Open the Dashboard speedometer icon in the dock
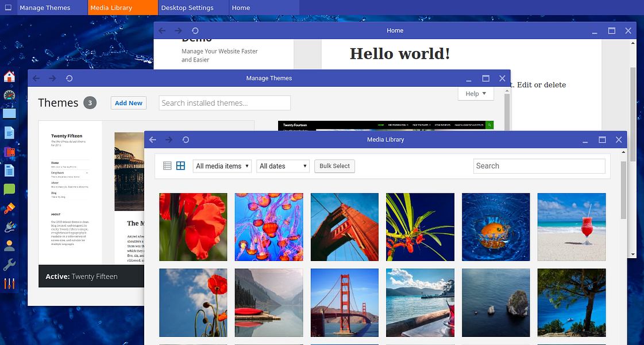The image size is (644, 345). point(9,95)
